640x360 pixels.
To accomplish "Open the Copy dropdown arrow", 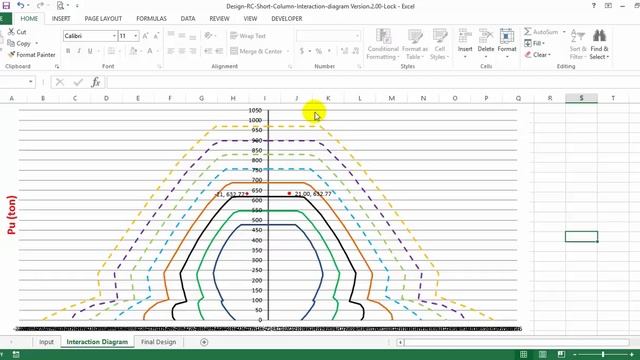I will tap(37, 43).
